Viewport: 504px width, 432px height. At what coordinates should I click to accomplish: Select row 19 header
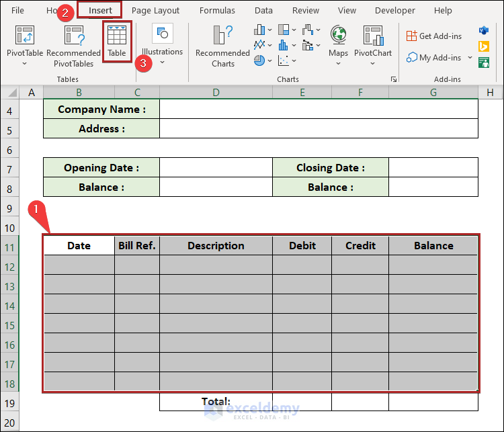(x=9, y=403)
